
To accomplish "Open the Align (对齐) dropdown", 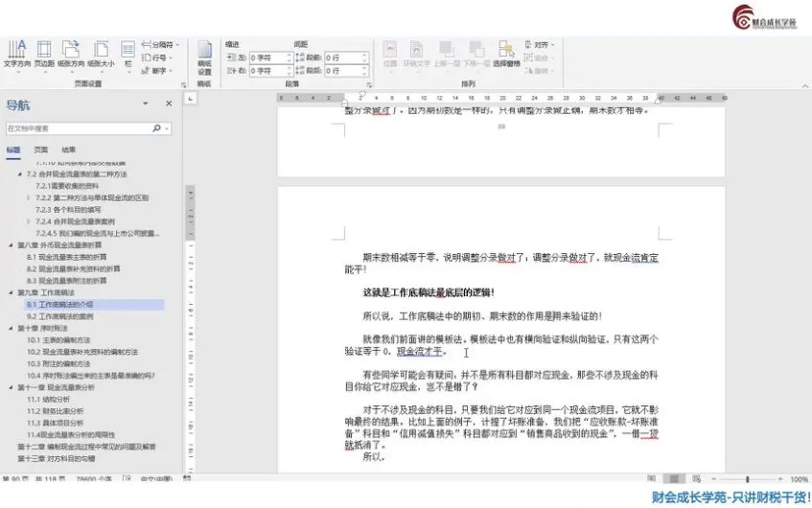I will 543,44.
